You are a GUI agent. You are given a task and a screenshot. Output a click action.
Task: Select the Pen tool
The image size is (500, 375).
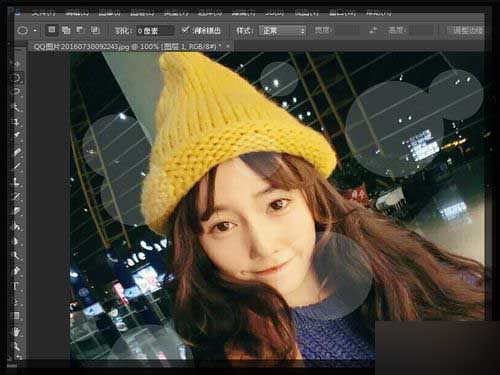coord(16,271)
